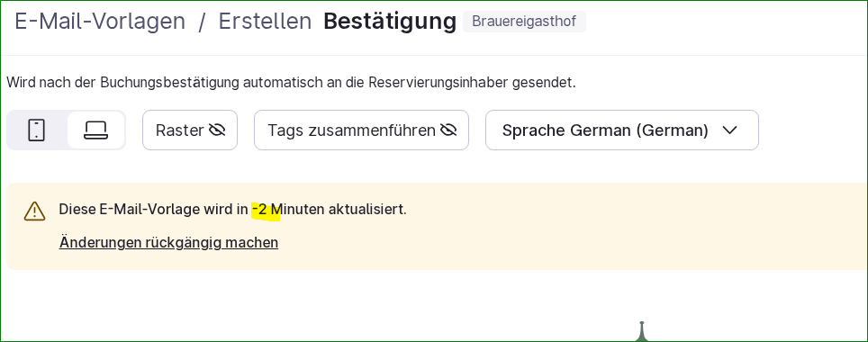The width and height of the screenshot is (868, 342).
Task: Switch to the mobile phone preview icon
Action: 37,130
